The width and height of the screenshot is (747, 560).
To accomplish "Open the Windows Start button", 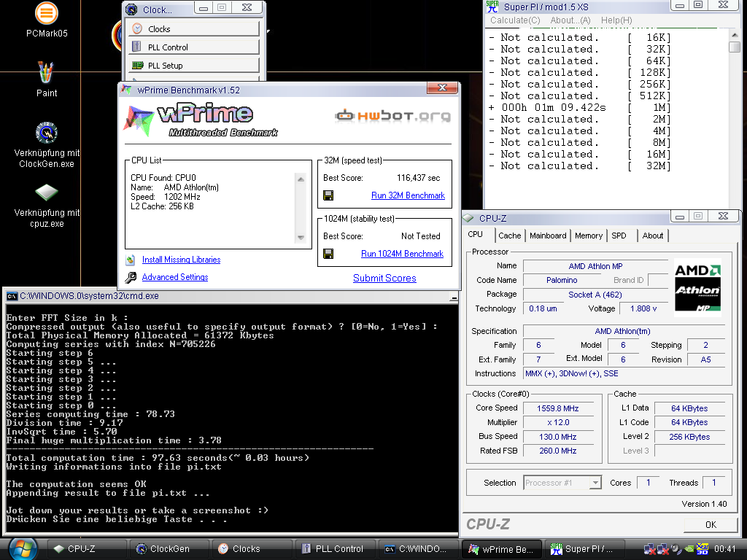I will (x=23, y=549).
